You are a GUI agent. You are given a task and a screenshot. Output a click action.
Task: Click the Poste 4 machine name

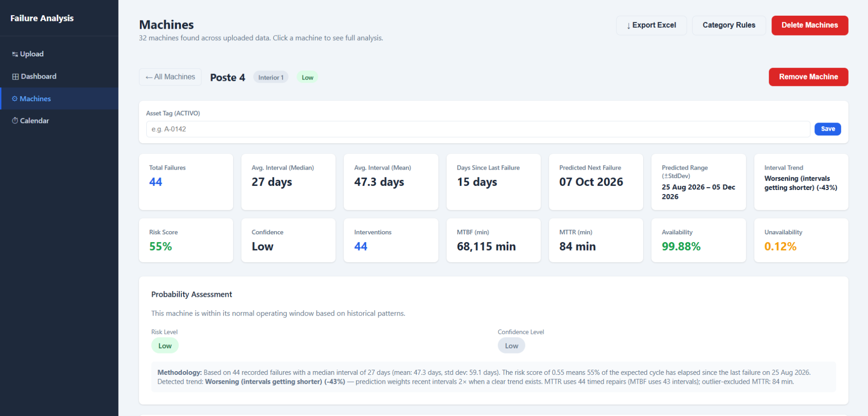pos(228,78)
